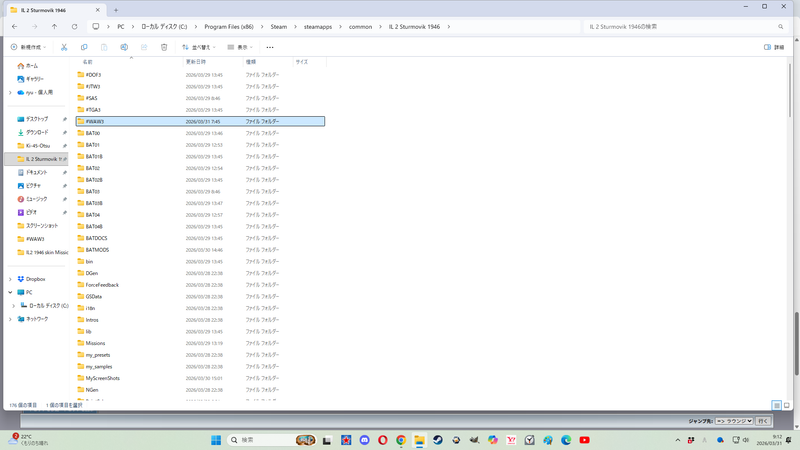
Task: Select the #SAS folder
Action: (200, 98)
